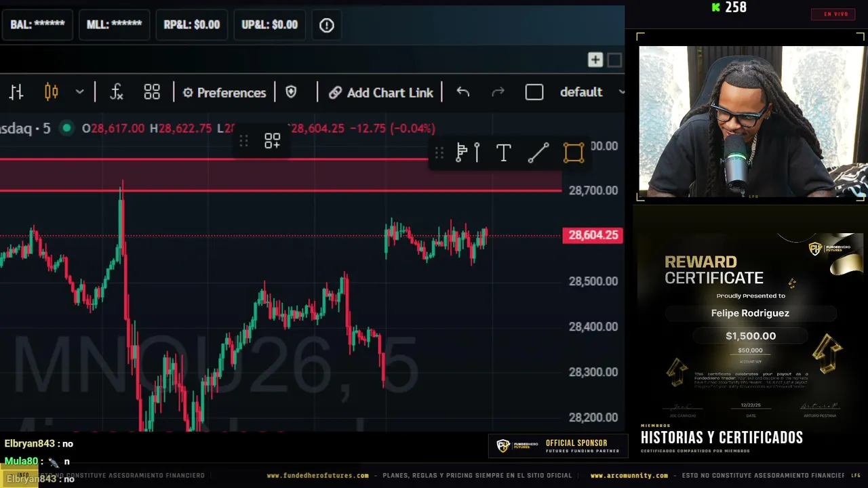Select the rectangle drawing tool
This screenshot has height=488, width=868.
[574, 153]
